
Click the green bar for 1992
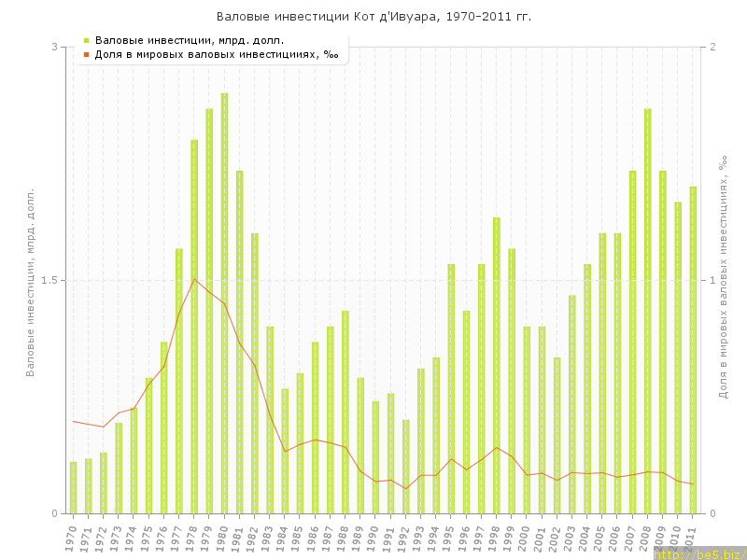[405, 467]
